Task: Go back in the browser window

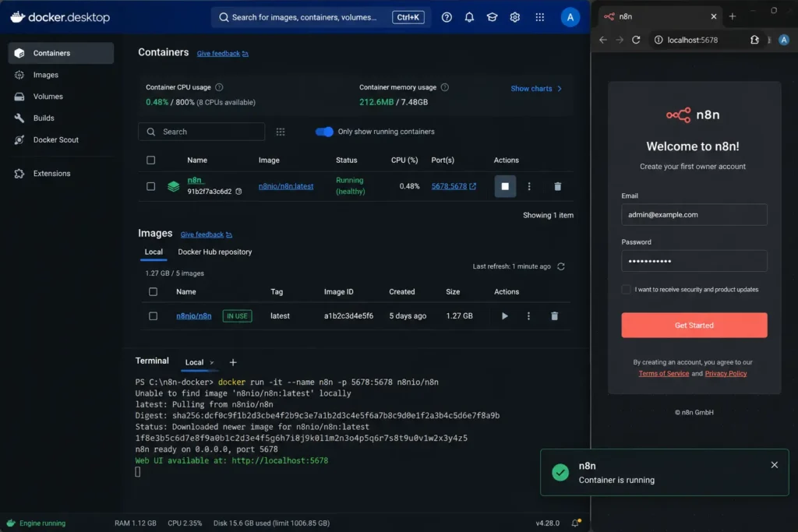Action: [602, 40]
